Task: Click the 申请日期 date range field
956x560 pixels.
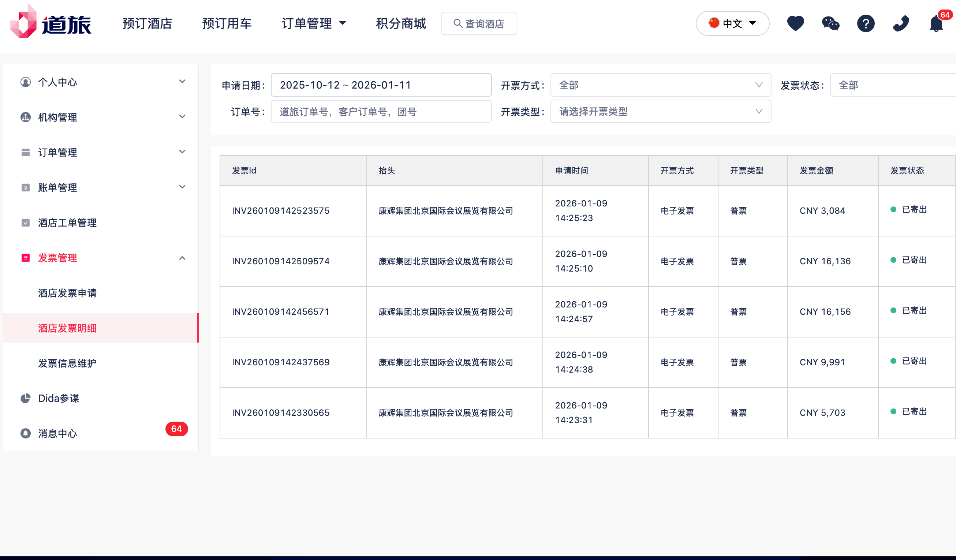Action: 381,85
